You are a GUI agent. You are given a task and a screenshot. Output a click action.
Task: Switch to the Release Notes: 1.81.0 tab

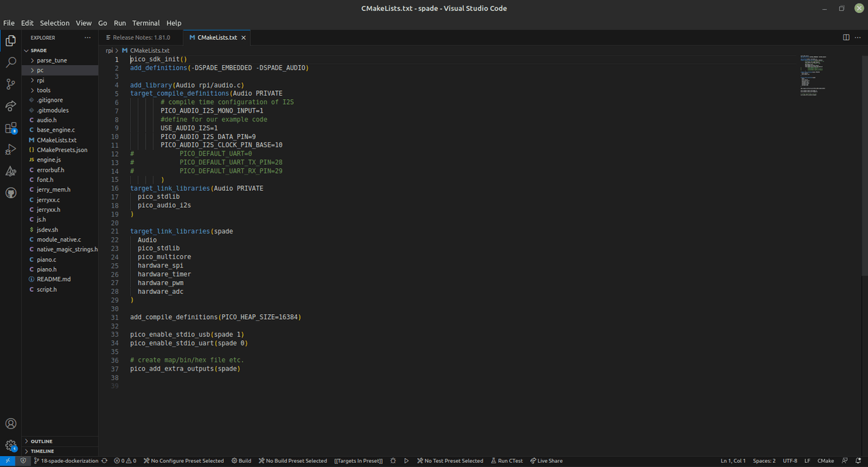point(141,37)
